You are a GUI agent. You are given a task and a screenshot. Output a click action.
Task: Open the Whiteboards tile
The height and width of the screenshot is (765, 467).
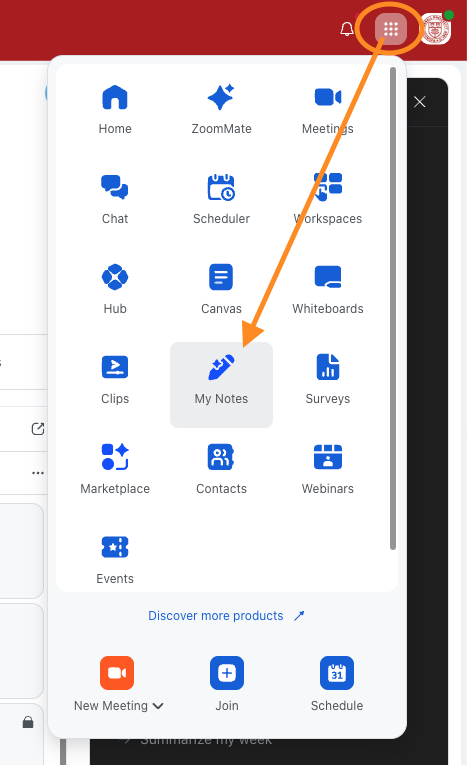(x=327, y=289)
